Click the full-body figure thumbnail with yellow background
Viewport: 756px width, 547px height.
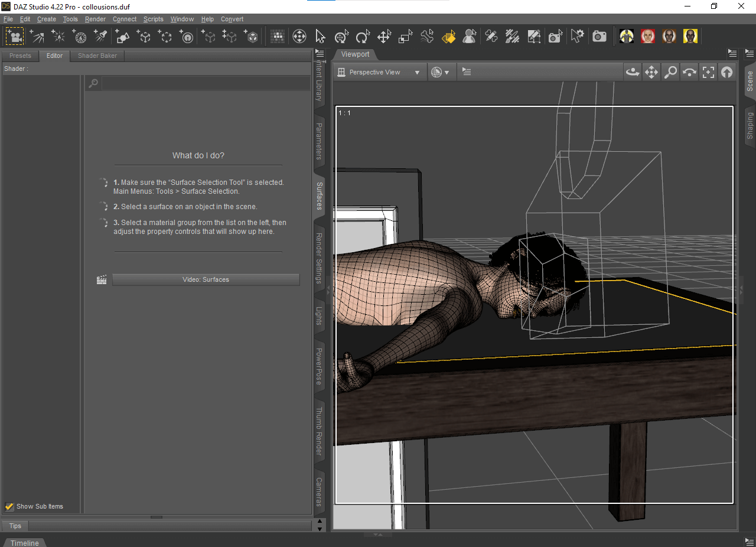(627, 36)
